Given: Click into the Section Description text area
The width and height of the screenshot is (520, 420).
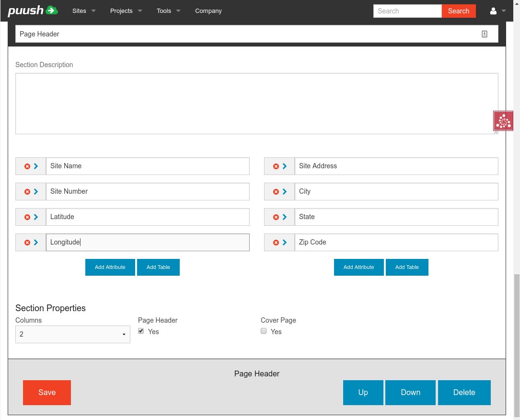Looking at the screenshot, I should click(256, 104).
